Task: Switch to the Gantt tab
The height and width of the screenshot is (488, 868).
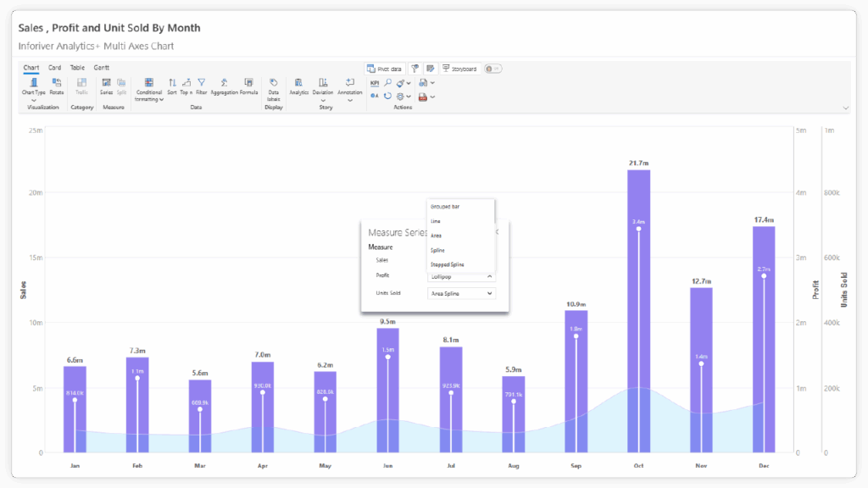Action: pyautogui.click(x=101, y=68)
